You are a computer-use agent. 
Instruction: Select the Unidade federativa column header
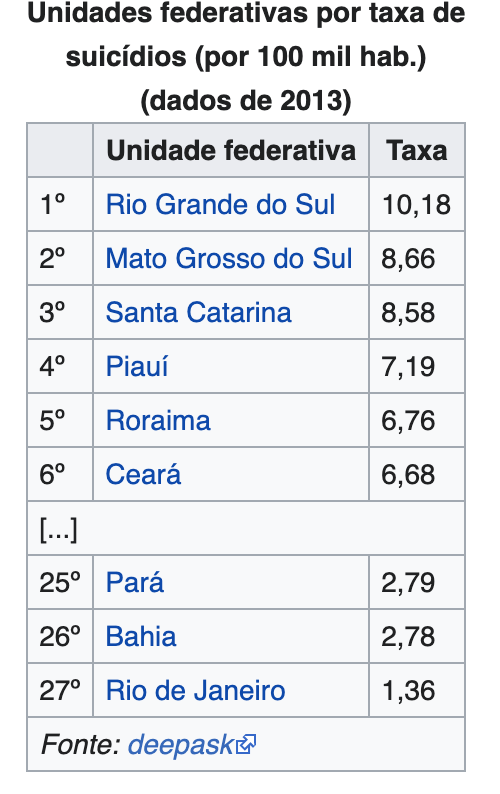tap(231, 150)
